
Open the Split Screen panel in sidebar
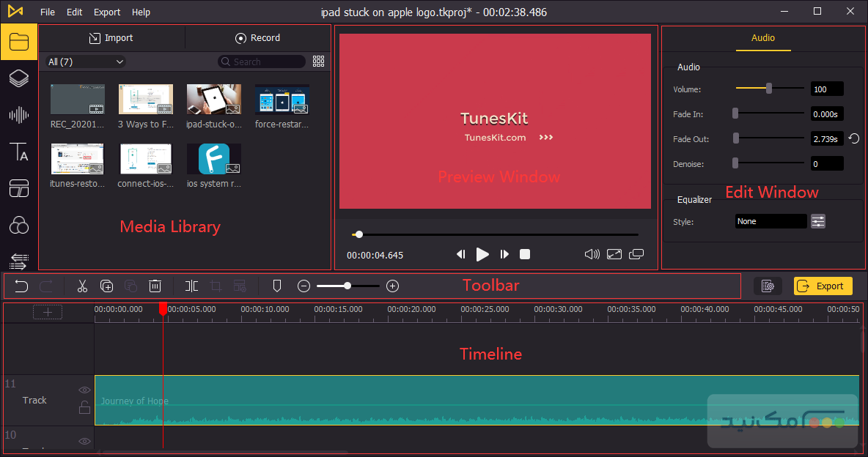(x=18, y=188)
